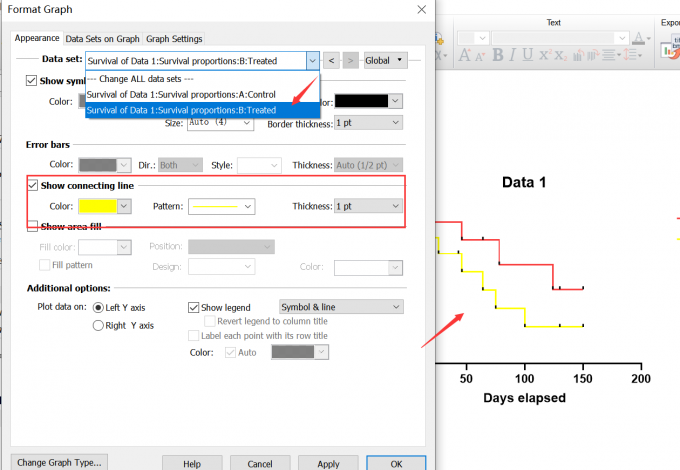This screenshot has width=680, height=470.
Task: Open Symbol & line legend dropdown
Action: click(x=341, y=307)
